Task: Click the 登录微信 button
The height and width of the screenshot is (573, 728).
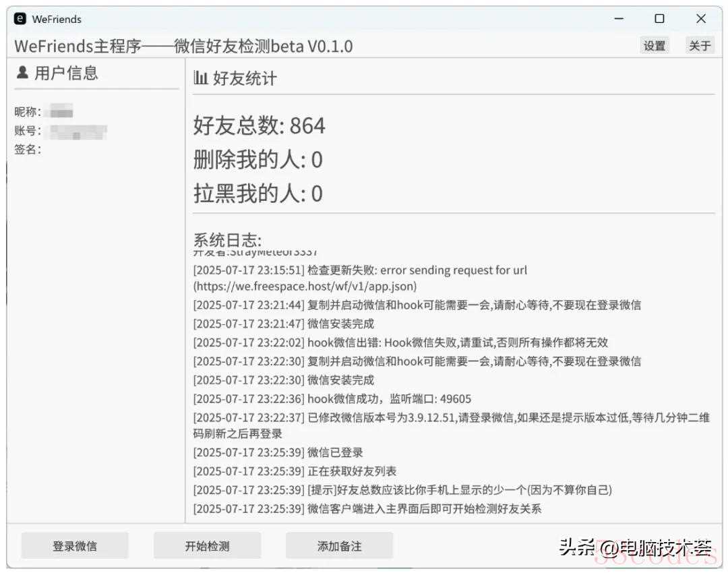Action: point(75,545)
